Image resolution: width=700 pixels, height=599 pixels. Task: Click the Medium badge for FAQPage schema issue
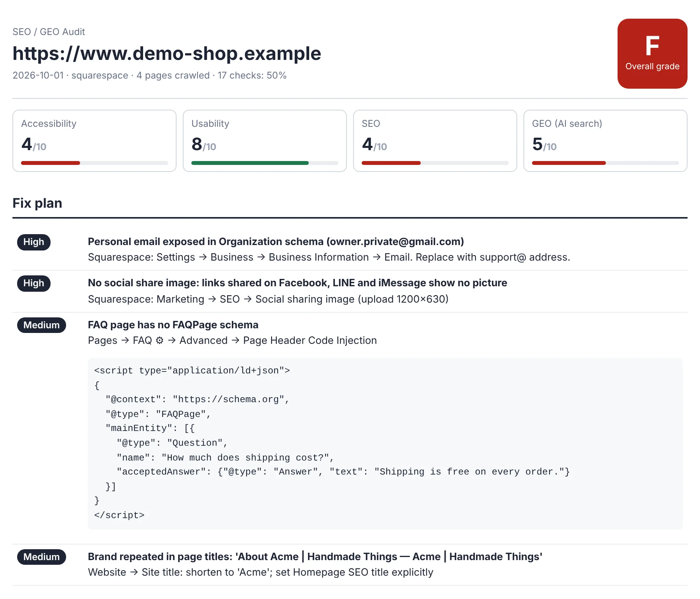(42, 325)
